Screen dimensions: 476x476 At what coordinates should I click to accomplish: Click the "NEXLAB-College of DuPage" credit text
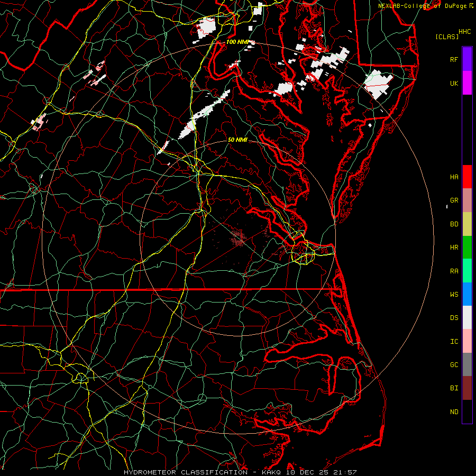coord(422,6)
